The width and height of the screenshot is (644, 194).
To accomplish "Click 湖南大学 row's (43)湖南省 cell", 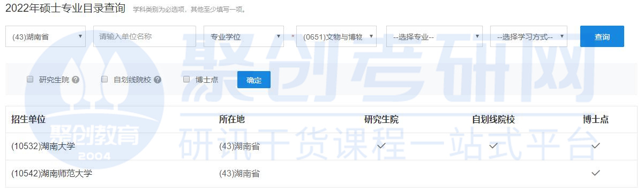I will pyautogui.click(x=239, y=146).
